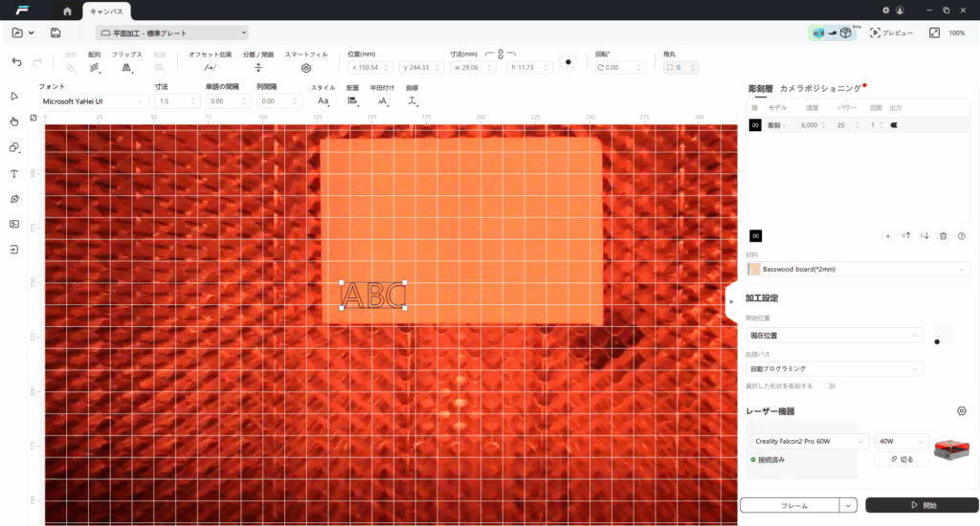Move layer down with arrow button

[x=925, y=235]
